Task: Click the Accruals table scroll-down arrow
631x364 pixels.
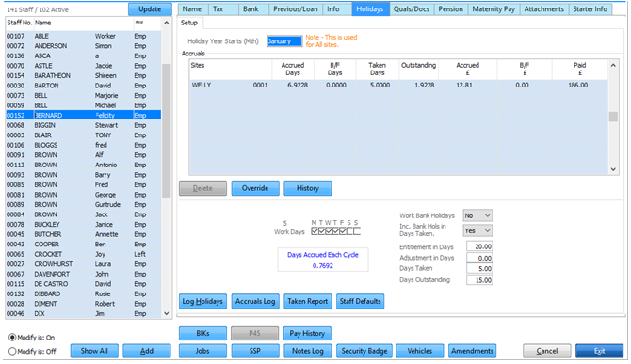Action: pos(613,169)
